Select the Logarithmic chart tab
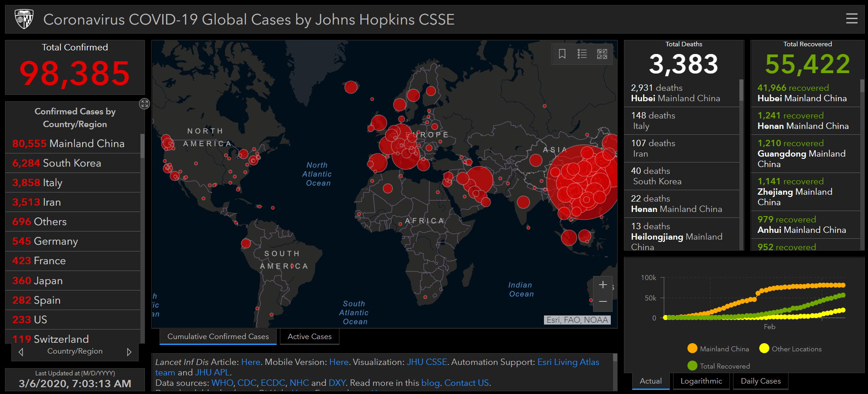Viewport: 868px width, 394px height. tap(701, 381)
